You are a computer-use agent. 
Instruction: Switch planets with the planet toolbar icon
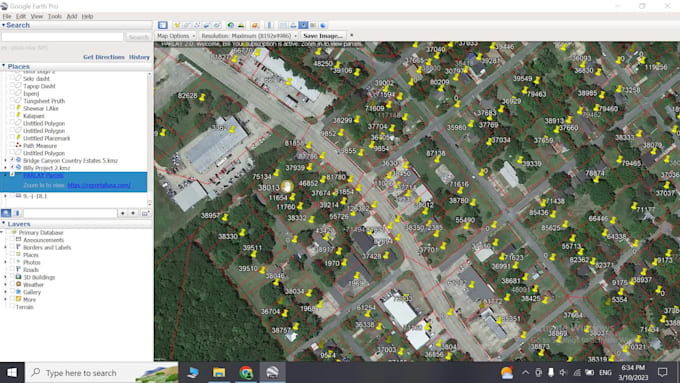[255, 25]
